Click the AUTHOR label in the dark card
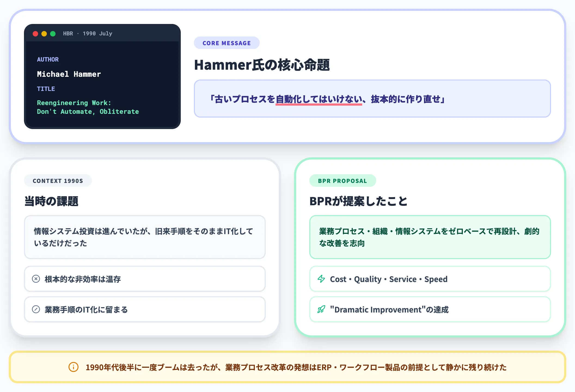The height and width of the screenshot is (392, 575). pyautogui.click(x=48, y=59)
